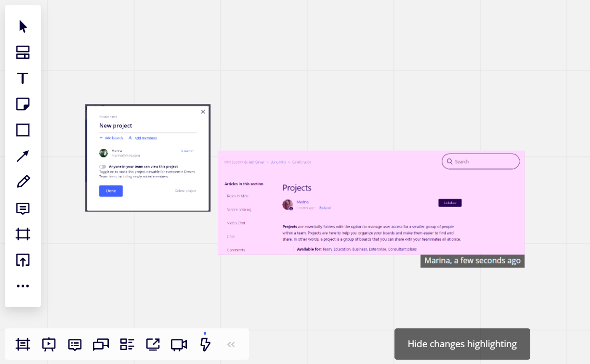Screen dimensions: 590x364
Task: Start presentation mode
Action: pyautogui.click(x=49, y=344)
